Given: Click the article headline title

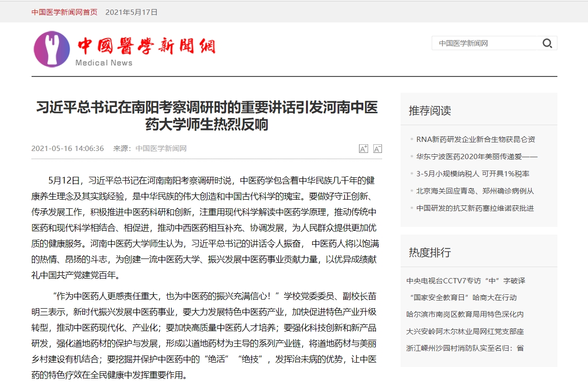Looking at the screenshot, I should coord(207,116).
